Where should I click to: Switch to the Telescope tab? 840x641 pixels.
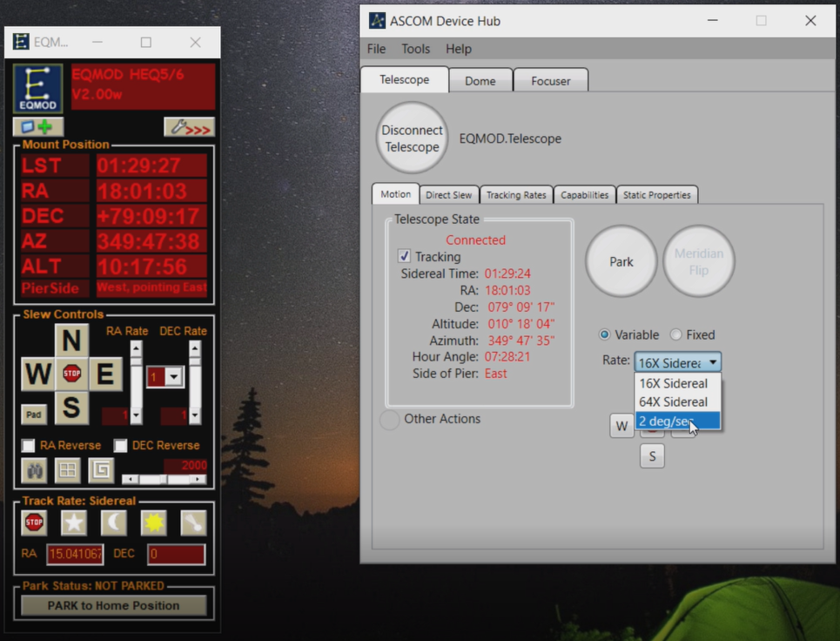(405, 79)
